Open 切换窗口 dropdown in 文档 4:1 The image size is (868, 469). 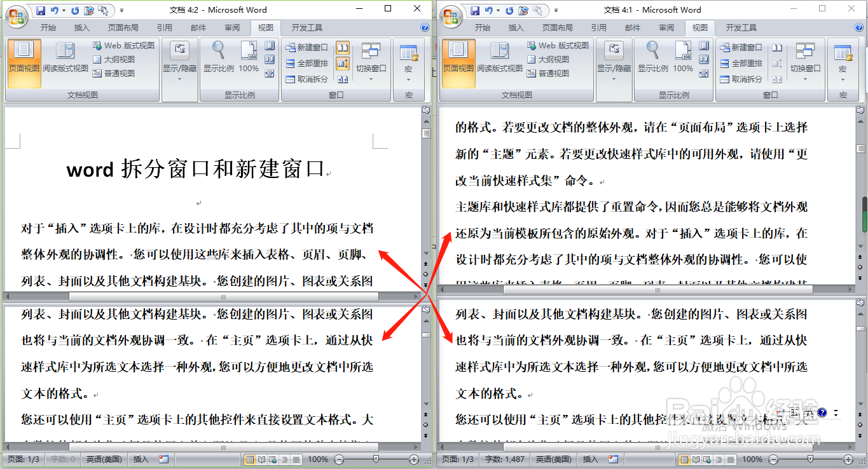(805, 62)
